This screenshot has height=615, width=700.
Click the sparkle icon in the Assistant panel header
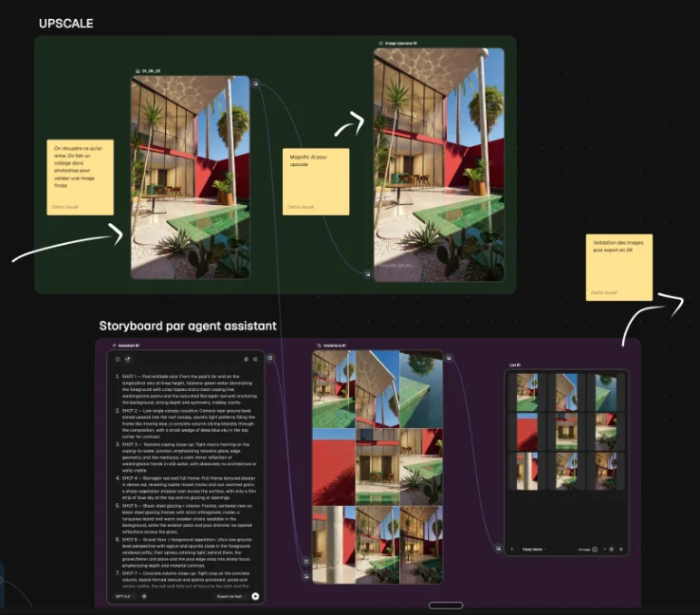pos(128,359)
